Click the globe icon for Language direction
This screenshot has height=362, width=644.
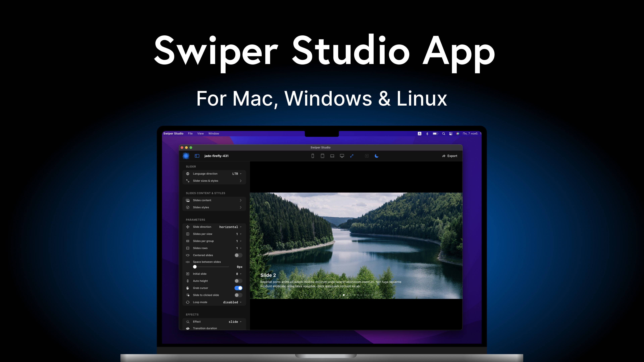pyautogui.click(x=188, y=174)
